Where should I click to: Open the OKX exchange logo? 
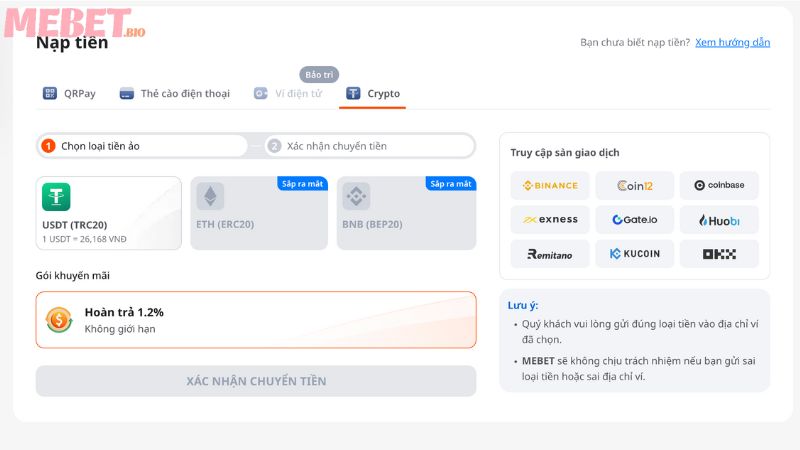tap(719, 254)
